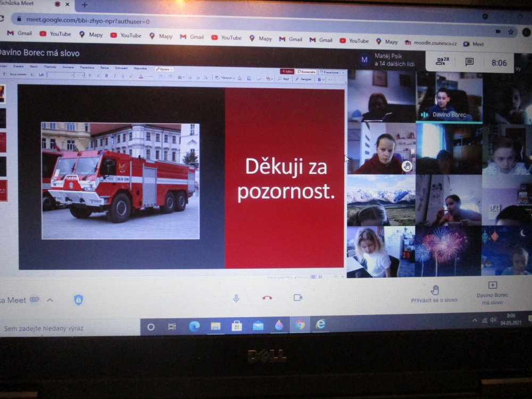Image resolution: width=532 pixels, height=399 pixels.
Task: Expand meeting details chevron beside Meet name
Action: (50, 300)
